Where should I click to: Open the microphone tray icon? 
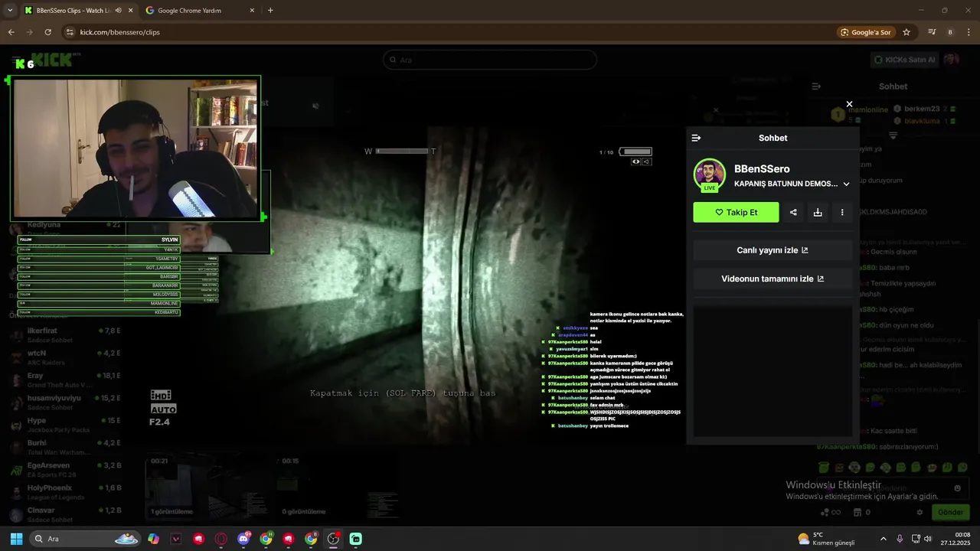click(x=900, y=539)
